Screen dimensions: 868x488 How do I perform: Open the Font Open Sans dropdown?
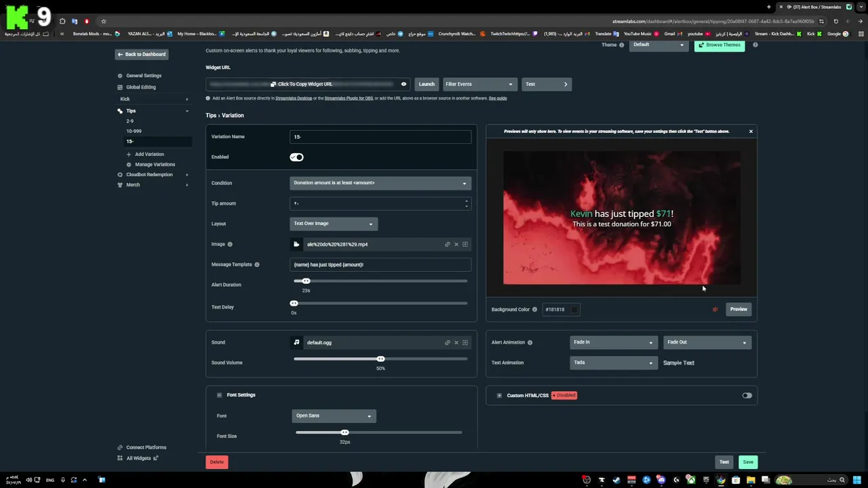[x=334, y=416]
